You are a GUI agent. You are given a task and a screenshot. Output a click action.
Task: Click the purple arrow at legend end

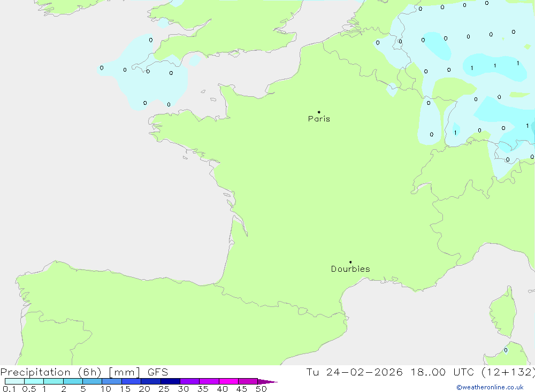coord(267,382)
